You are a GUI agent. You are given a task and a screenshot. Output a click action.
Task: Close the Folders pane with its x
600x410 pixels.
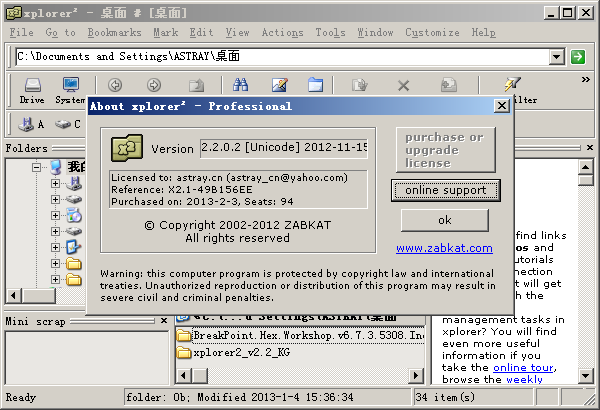tap(590, 147)
